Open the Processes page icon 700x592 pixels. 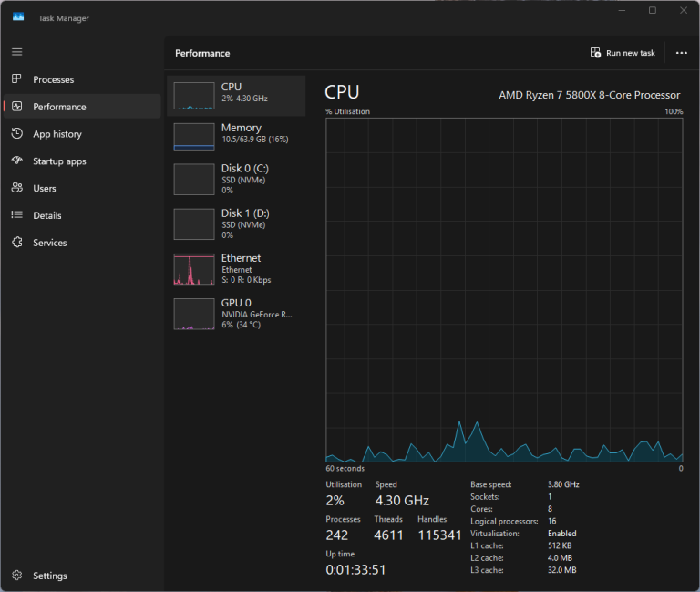16,79
